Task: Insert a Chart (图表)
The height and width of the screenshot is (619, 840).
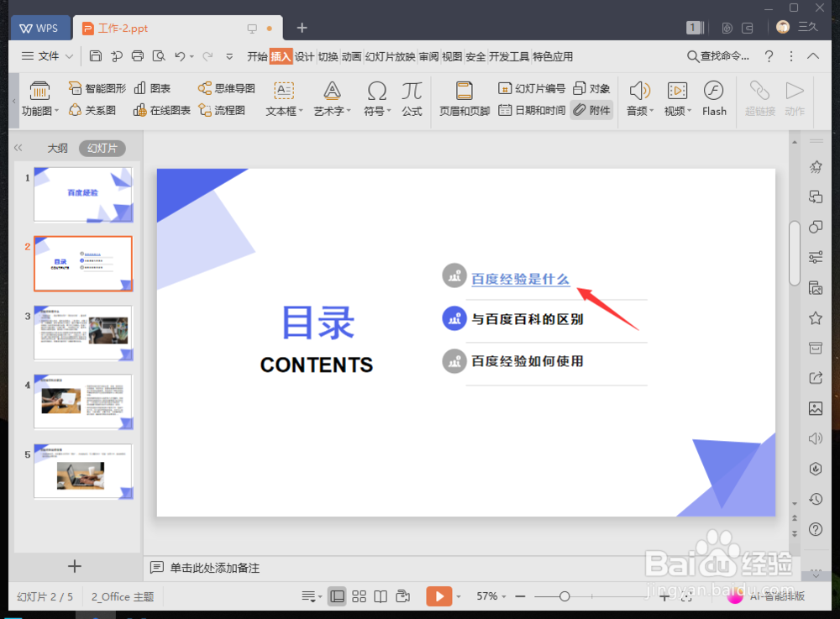Action: coord(152,88)
